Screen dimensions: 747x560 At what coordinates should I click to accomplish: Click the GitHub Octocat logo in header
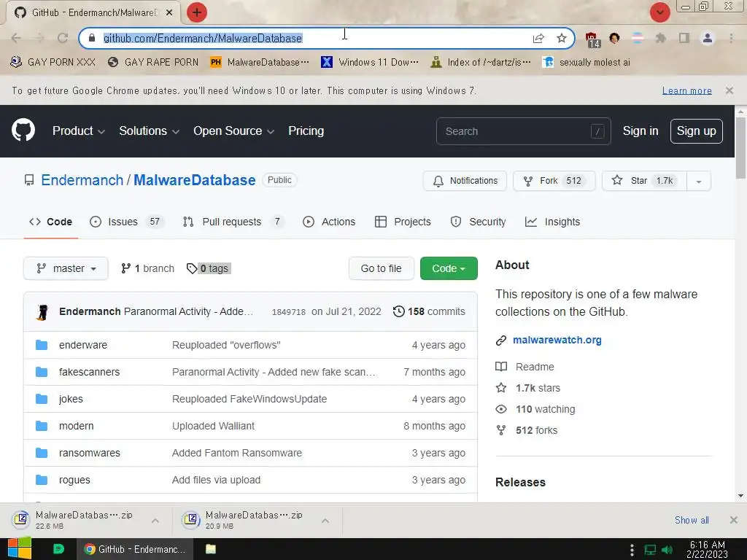click(x=23, y=130)
